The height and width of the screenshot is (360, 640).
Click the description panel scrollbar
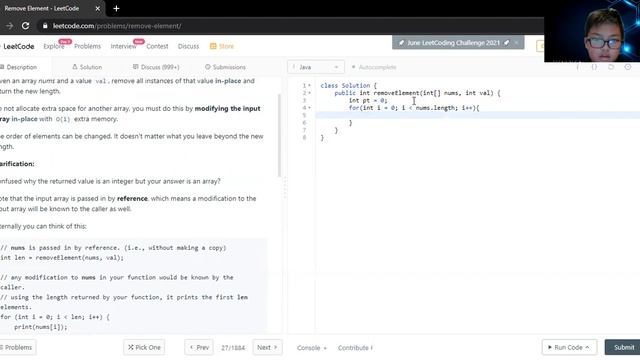coord(279,135)
